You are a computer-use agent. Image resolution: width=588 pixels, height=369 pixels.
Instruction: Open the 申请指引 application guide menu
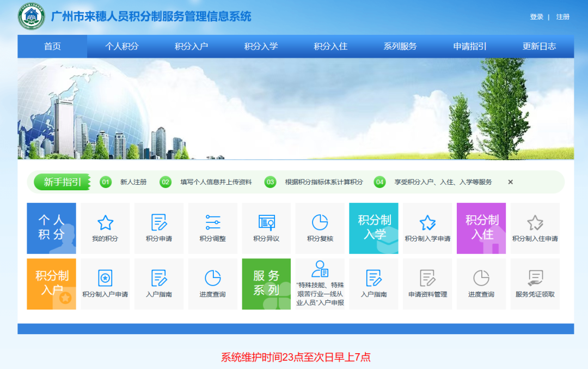click(x=469, y=46)
